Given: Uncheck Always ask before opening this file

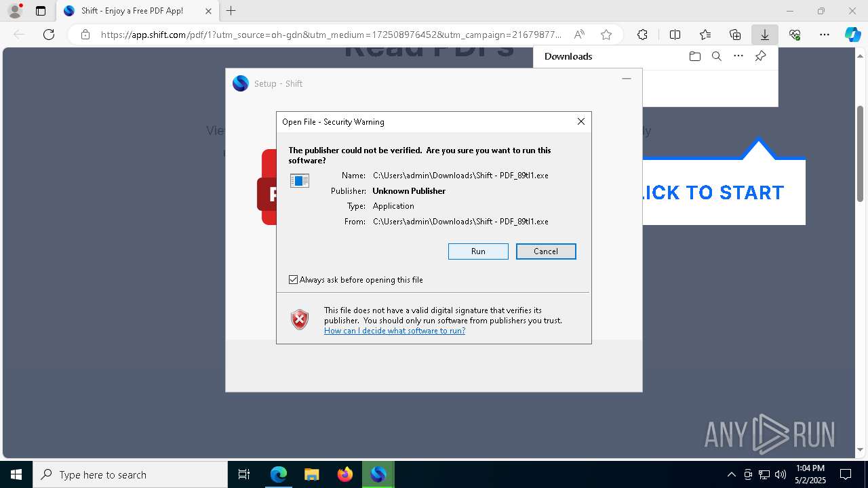Looking at the screenshot, I should pos(293,280).
